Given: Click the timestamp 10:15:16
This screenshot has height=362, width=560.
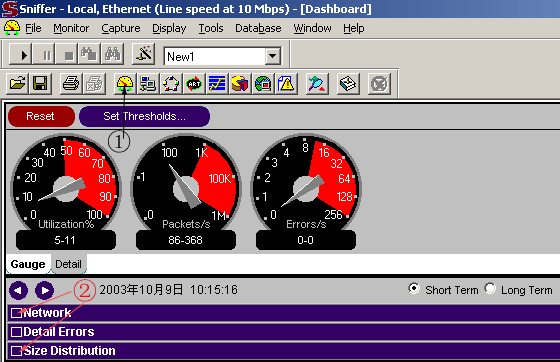Looking at the screenshot, I should [214, 290].
